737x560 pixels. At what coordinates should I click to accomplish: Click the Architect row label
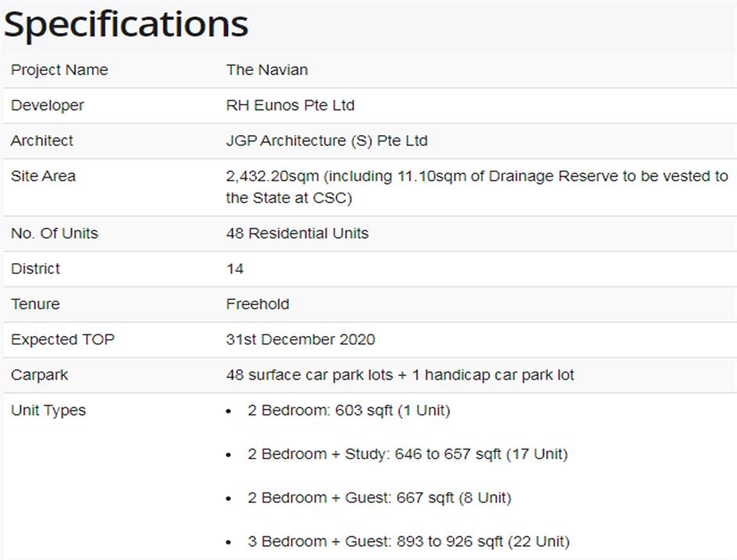pos(41,141)
